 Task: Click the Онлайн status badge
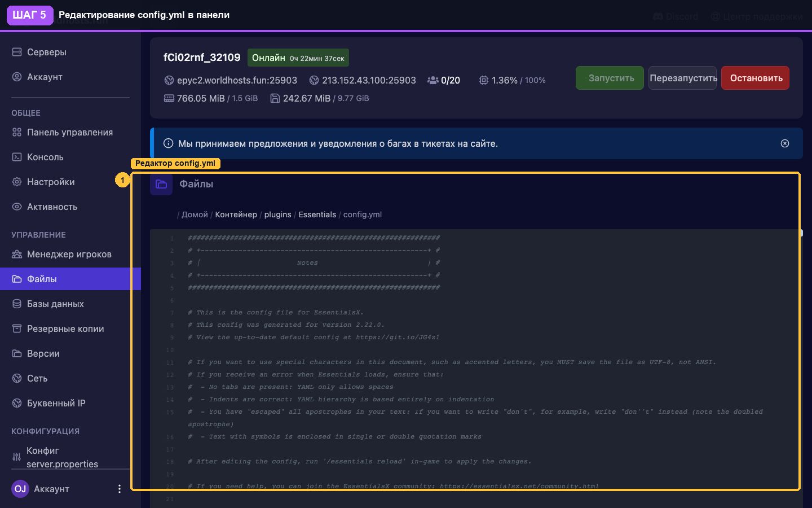[298, 58]
